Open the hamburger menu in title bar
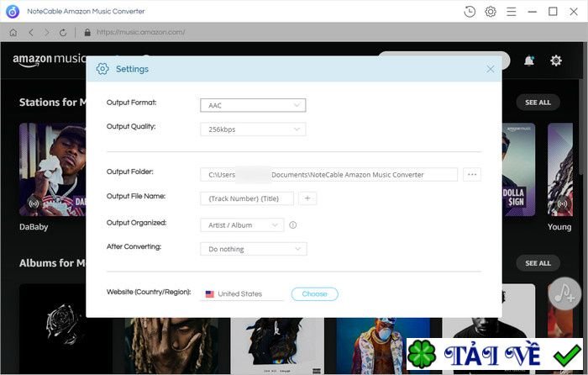This screenshot has height=375, width=588. click(x=512, y=11)
